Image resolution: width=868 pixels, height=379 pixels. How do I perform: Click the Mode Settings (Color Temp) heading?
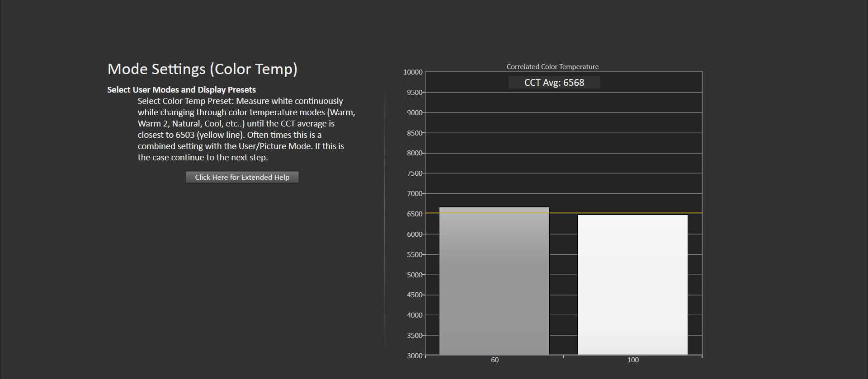(x=202, y=69)
